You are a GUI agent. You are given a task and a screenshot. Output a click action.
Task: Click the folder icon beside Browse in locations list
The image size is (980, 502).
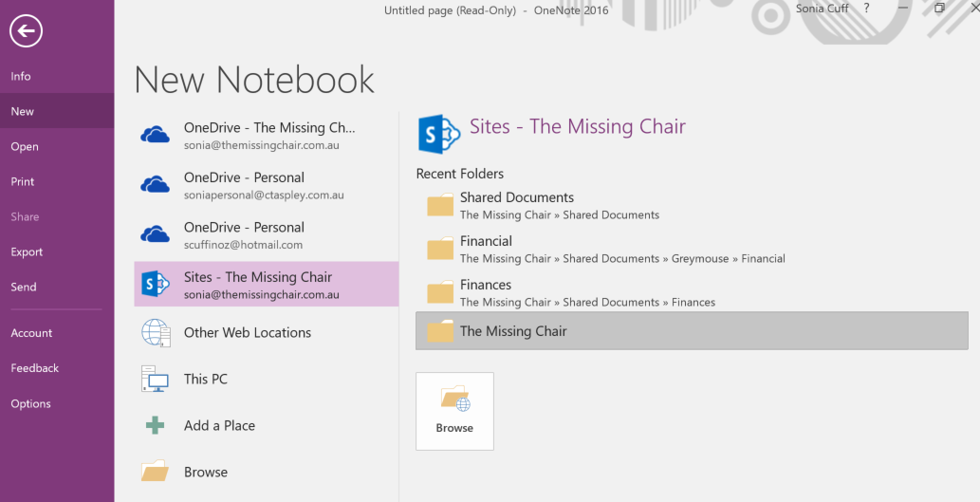tap(155, 471)
